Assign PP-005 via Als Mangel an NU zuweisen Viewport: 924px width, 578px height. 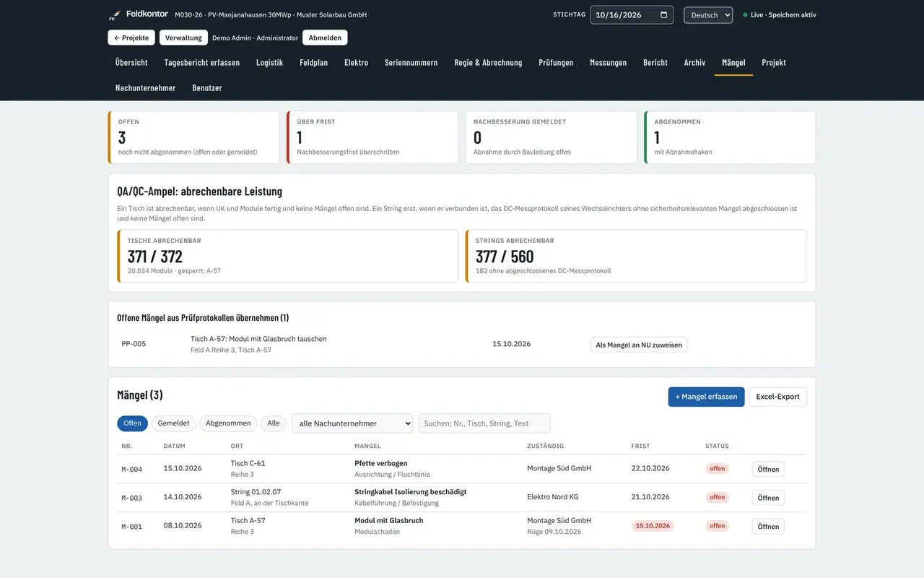(x=639, y=345)
